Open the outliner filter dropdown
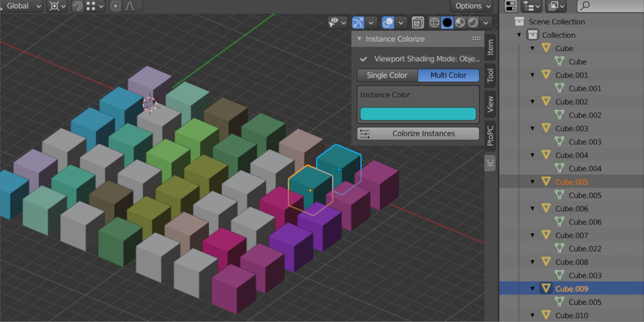This screenshot has height=322, width=644. pyautogui.click(x=556, y=6)
